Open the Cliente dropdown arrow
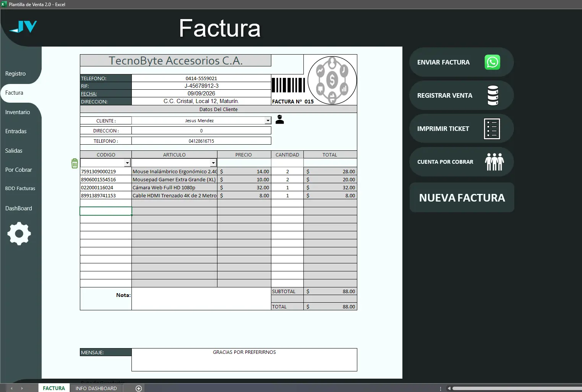 pyautogui.click(x=268, y=121)
